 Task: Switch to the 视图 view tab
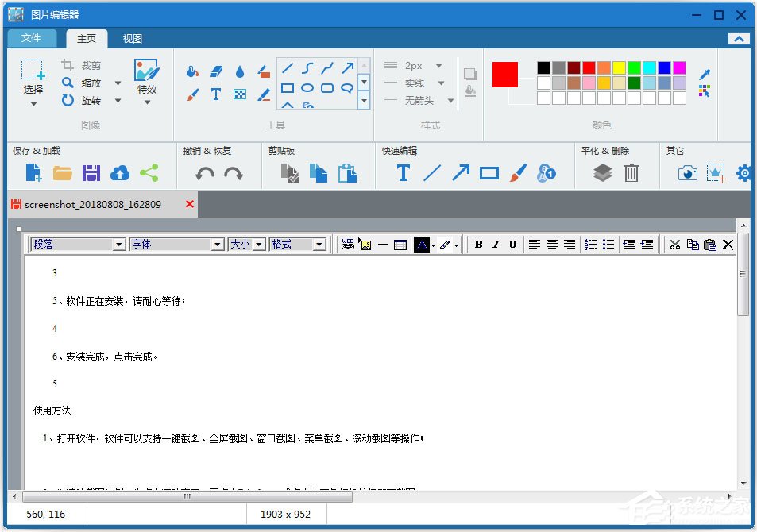click(133, 39)
